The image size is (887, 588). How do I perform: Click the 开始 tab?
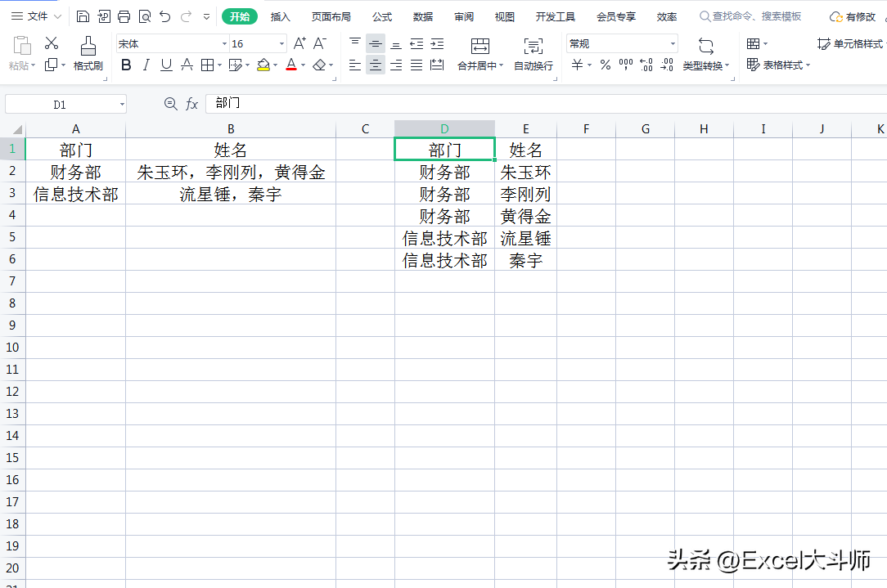(x=240, y=17)
